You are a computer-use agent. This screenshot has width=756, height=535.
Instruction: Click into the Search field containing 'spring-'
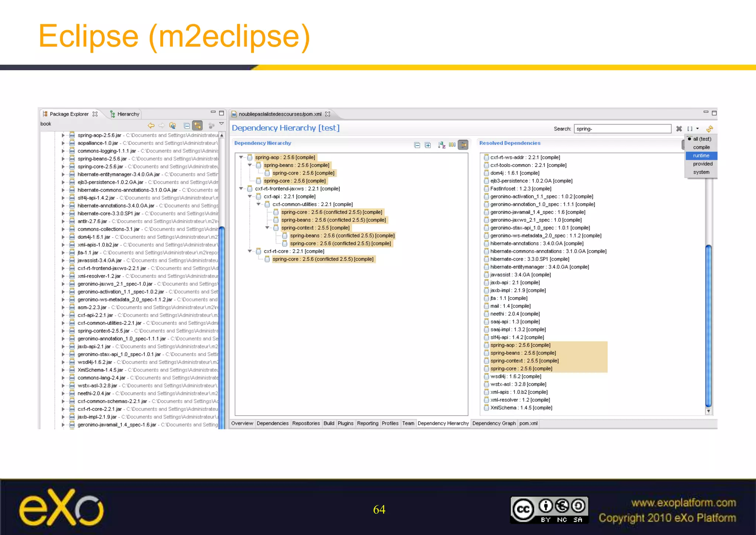tap(622, 129)
